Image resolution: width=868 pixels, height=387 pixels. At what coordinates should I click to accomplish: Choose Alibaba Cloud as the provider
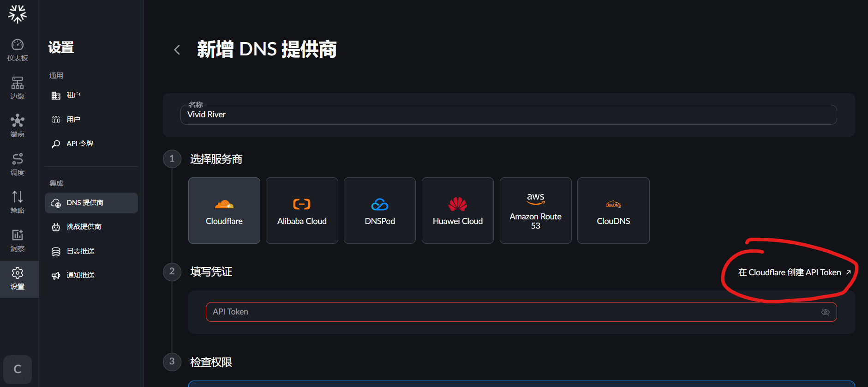[x=302, y=211]
